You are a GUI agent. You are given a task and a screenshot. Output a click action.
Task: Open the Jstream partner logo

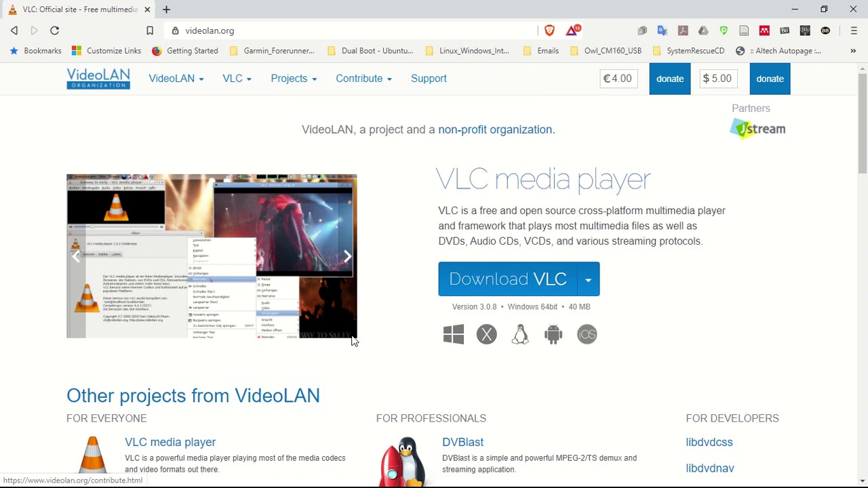pyautogui.click(x=757, y=129)
